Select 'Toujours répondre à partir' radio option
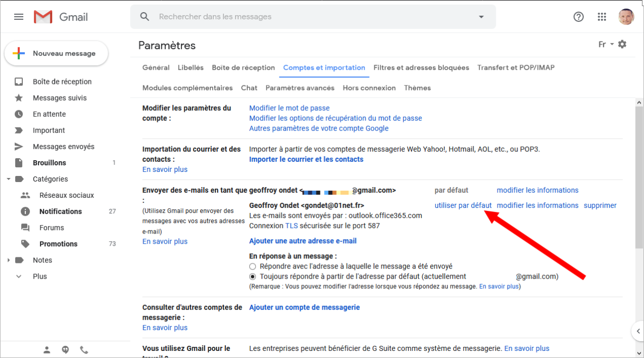The width and height of the screenshot is (644, 358). (253, 277)
